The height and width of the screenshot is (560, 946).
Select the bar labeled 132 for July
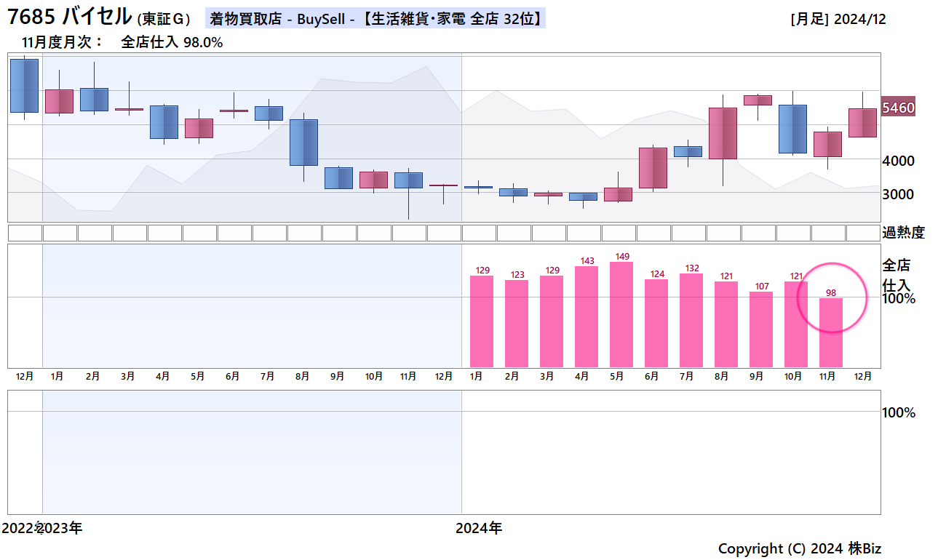tap(691, 320)
